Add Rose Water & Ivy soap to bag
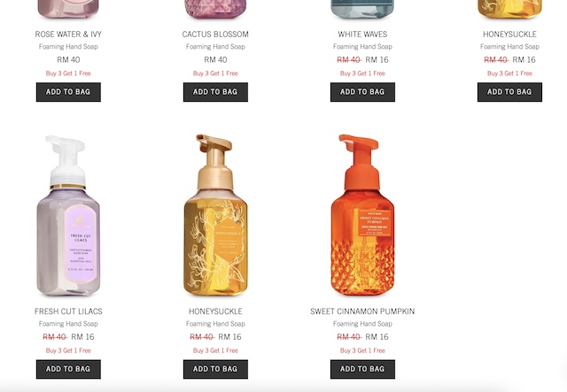Screen dimensions: 567x392 click(68, 92)
